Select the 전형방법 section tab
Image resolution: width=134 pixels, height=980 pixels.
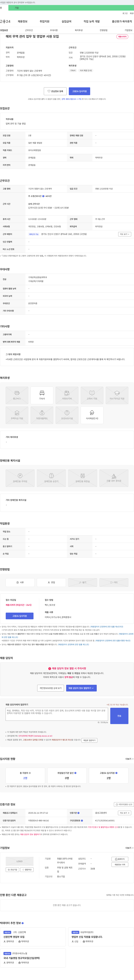click(104, 30)
